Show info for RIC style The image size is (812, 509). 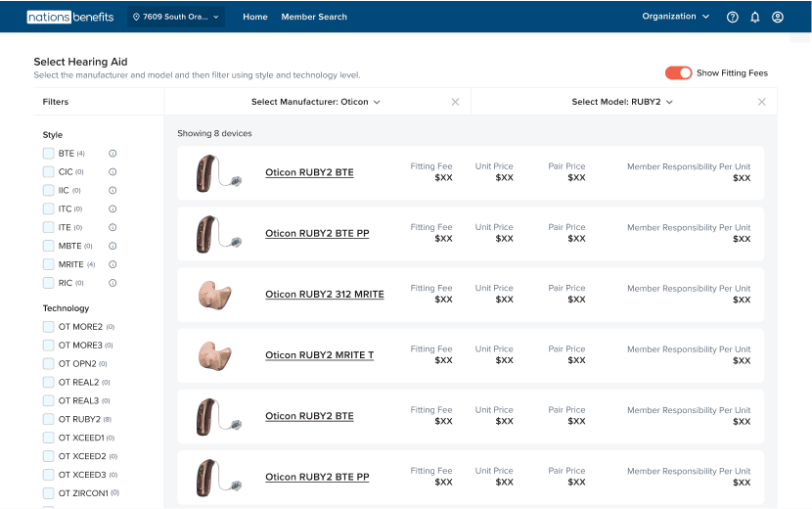113,283
